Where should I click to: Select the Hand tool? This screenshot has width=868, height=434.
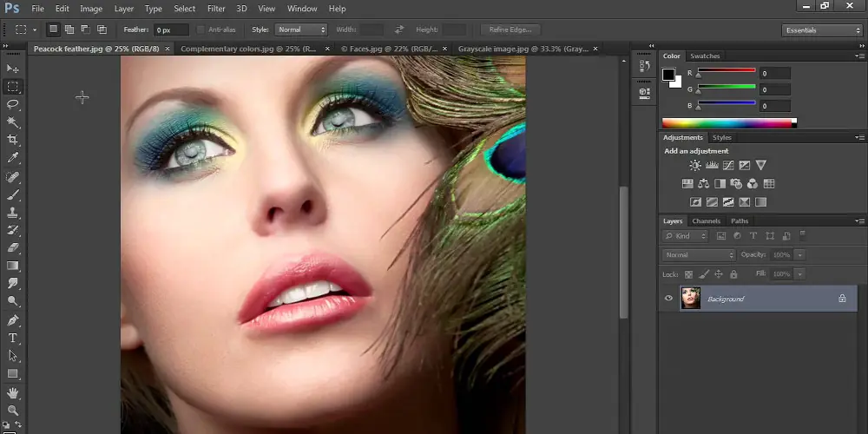coord(13,393)
